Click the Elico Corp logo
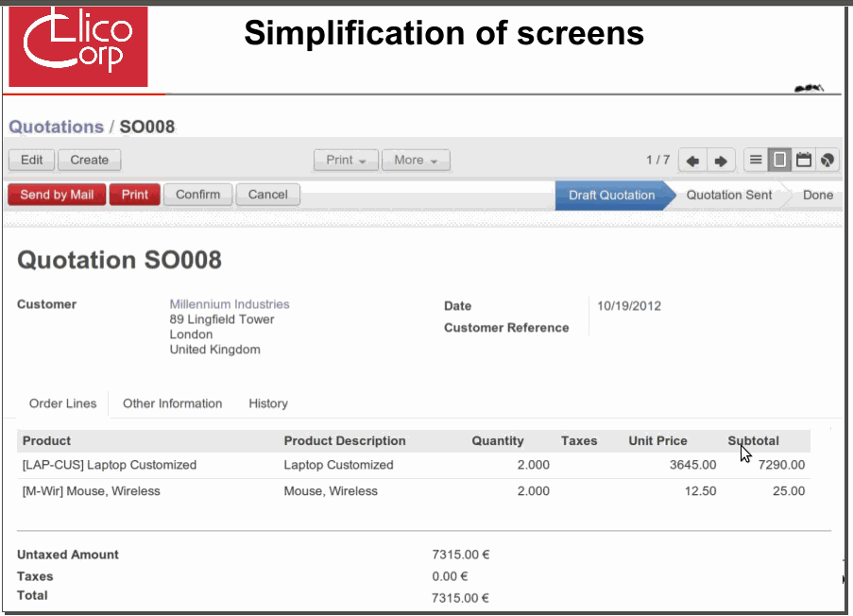Screen dimensions: 853x616 click(x=78, y=43)
